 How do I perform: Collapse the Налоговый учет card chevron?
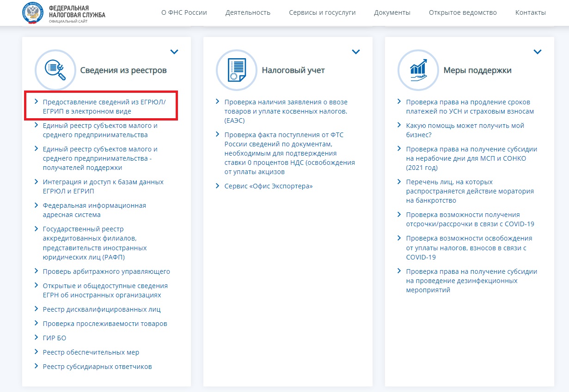click(x=355, y=52)
